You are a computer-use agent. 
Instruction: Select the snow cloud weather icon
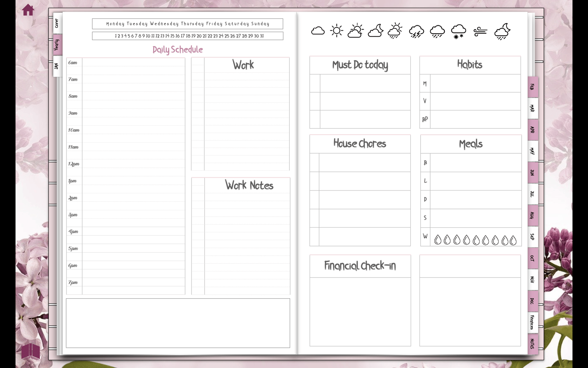458,31
